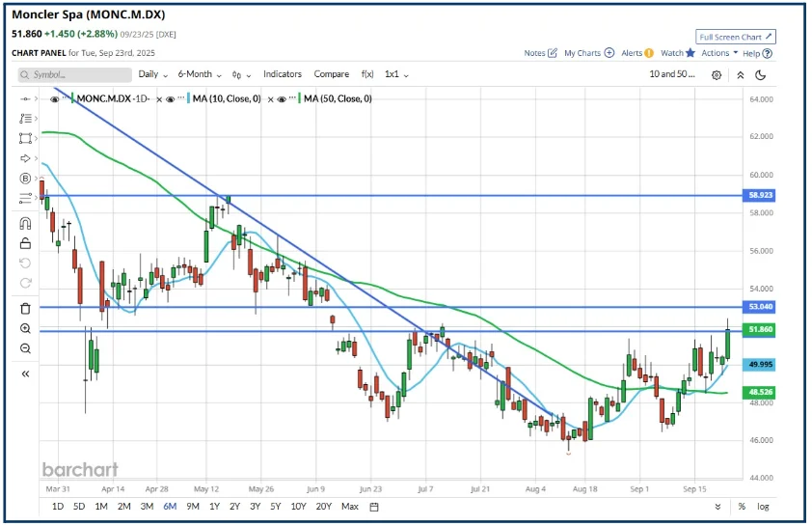
Task: Open the MA (50, Close, 0) options dots
Action: pyautogui.click(x=292, y=97)
